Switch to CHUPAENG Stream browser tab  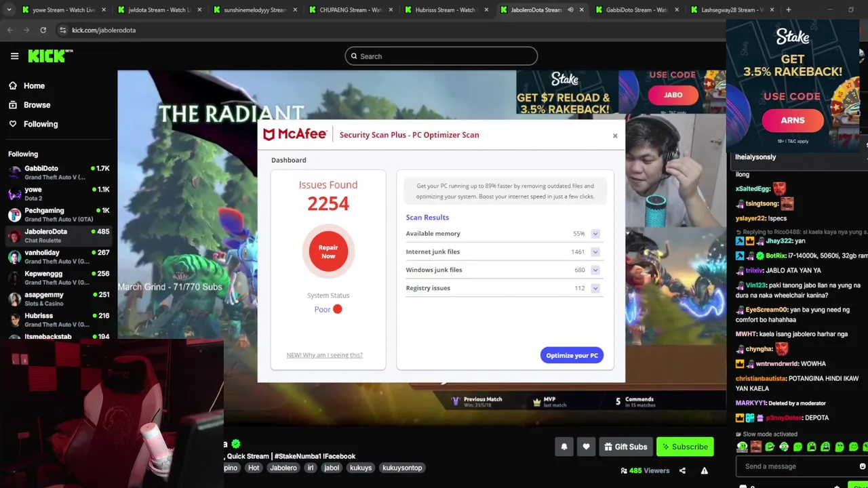coord(349,9)
